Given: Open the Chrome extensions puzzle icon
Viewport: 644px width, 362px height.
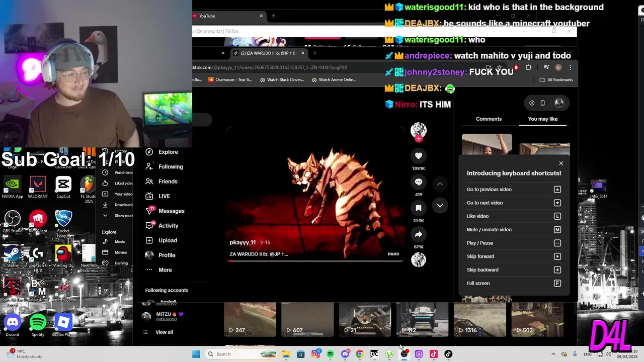Looking at the screenshot, I should [528, 67].
